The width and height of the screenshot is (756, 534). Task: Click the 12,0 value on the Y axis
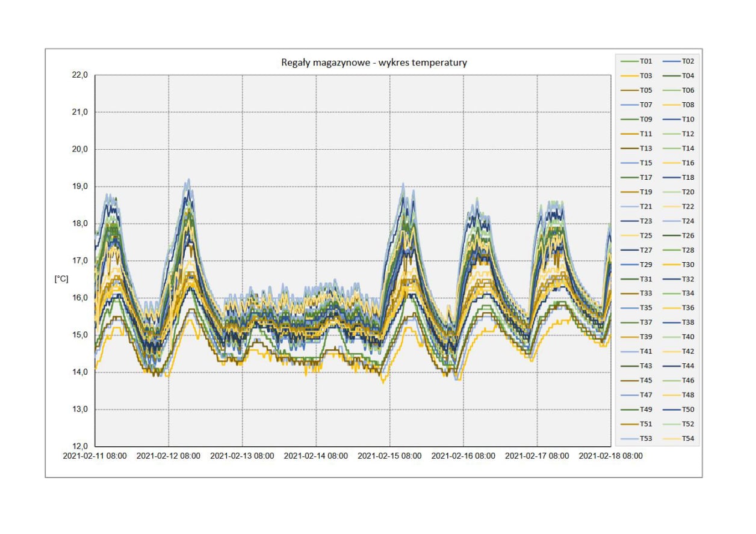click(79, 446)
